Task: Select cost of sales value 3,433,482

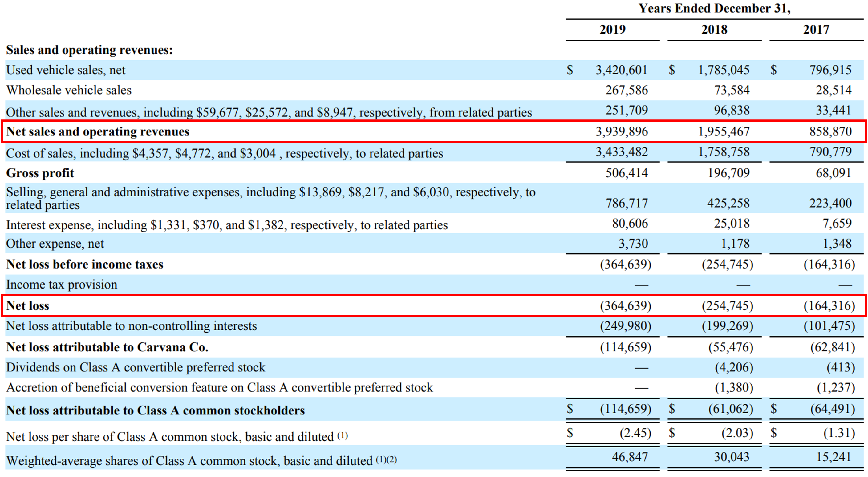Action: 622,152
